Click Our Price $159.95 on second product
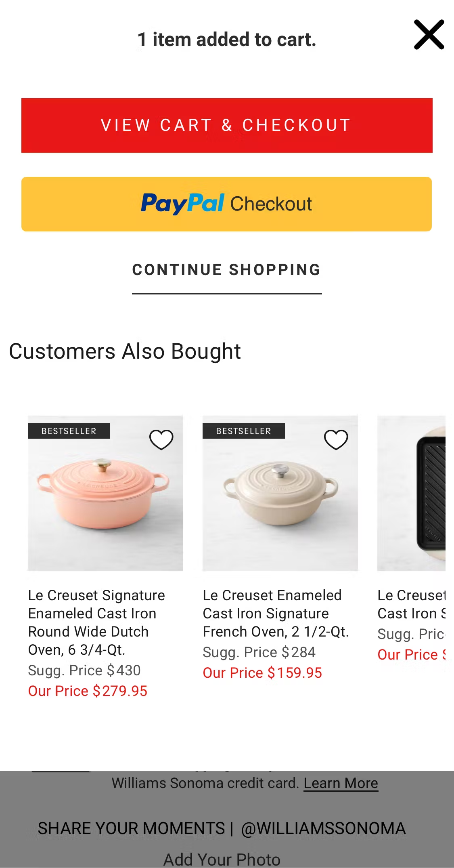Viewport: 454px width, 868px height. pos(262,673)
